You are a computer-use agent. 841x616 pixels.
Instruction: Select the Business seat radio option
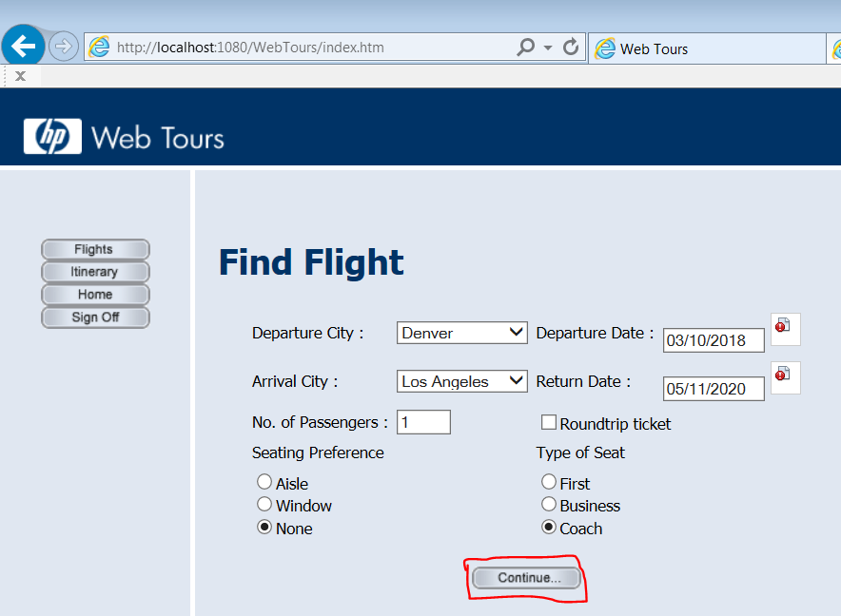coord(549,505)
